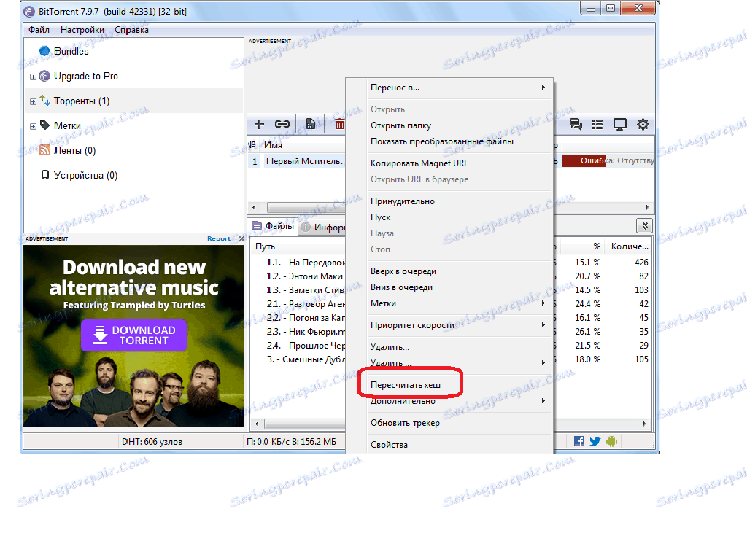Open the Справка menu
747x560 pixels.
click(x=131, y=29)
